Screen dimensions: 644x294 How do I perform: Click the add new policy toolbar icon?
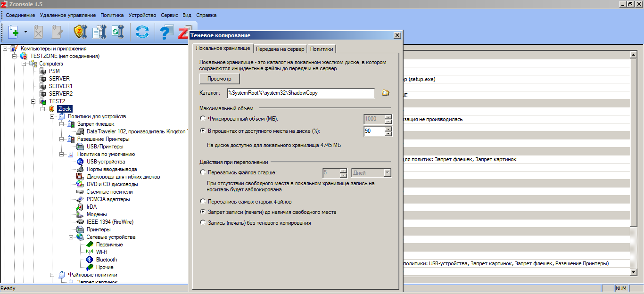tap(13, 32)
